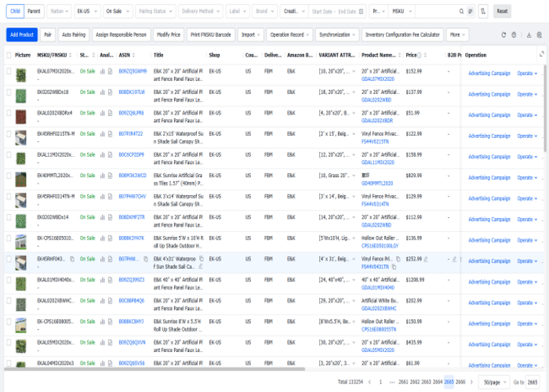Open analysis chart icon for EKAL0202XBDRx4 row
The height and width of the screenshot is (392, 549).
tap(103, 113)
